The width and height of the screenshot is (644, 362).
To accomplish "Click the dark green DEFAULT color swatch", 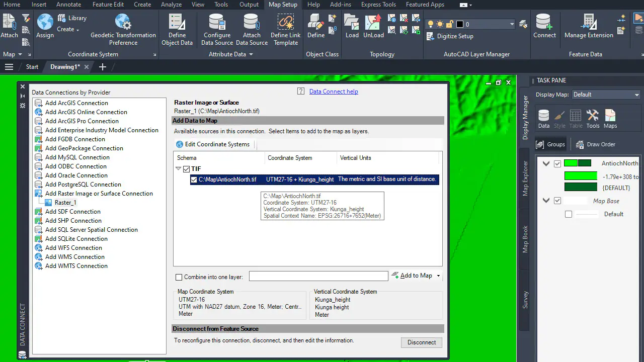I will click(581, 188).
